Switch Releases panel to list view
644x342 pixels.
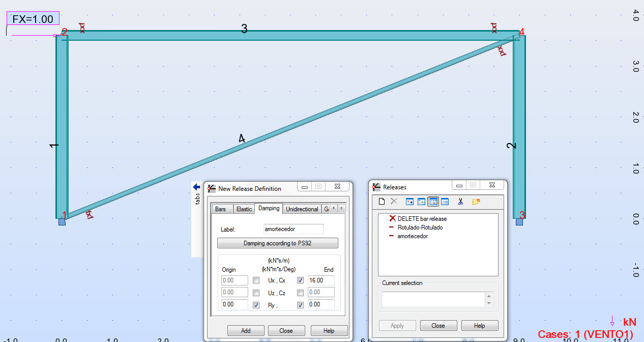446,201
